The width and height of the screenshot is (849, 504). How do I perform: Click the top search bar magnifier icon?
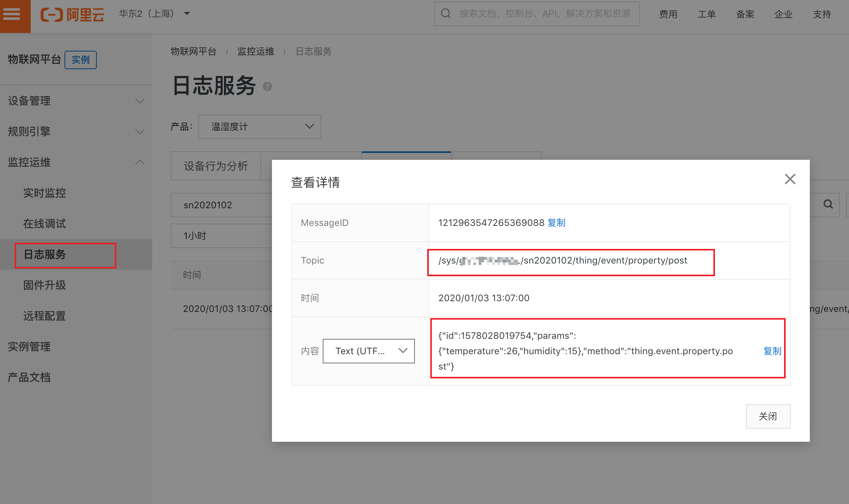[446, 14]
